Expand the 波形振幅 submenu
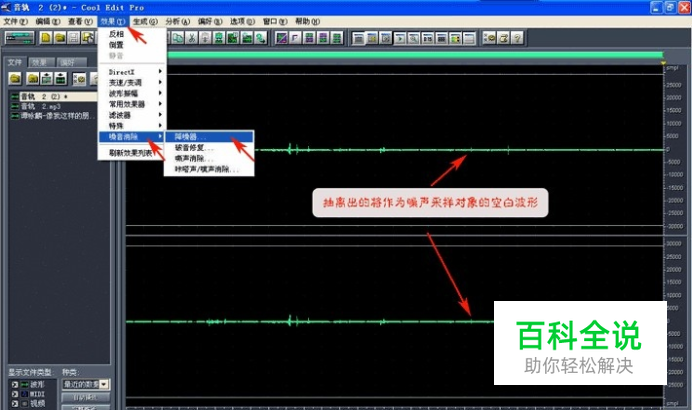Viewport: 692px width, 410px height. click(x=132, y=93)
